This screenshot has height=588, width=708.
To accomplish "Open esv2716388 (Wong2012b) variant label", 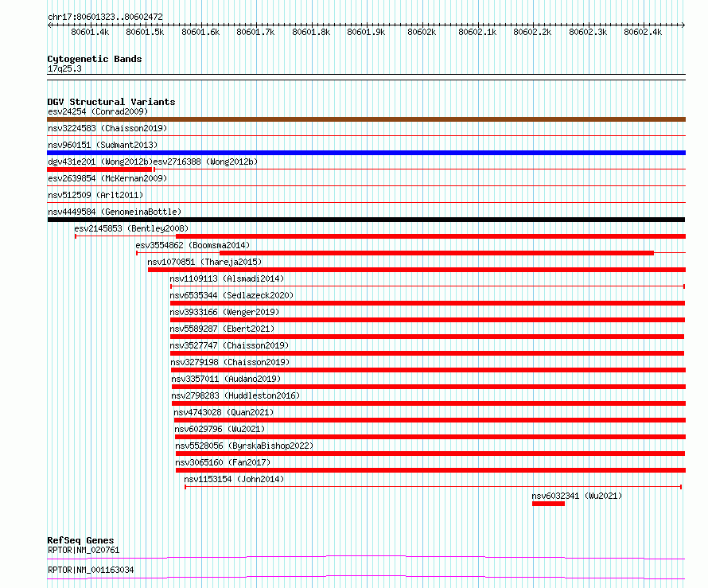I will (205, 162).
